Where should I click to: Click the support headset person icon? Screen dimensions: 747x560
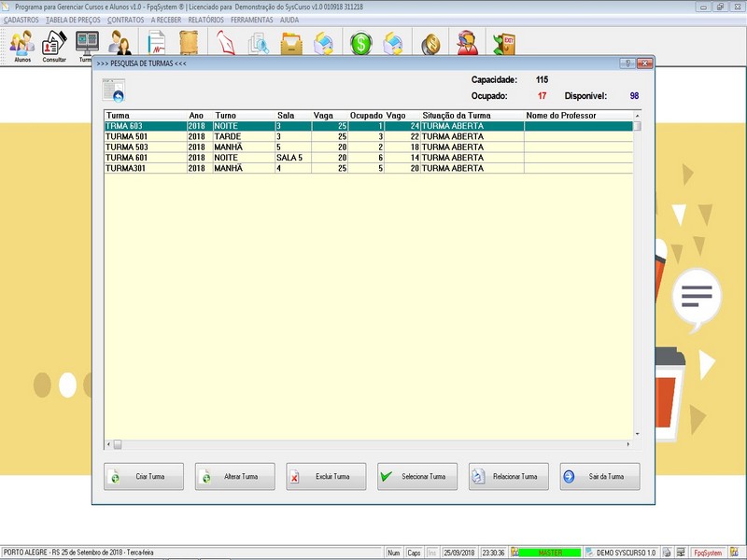(x=467, y=44)
